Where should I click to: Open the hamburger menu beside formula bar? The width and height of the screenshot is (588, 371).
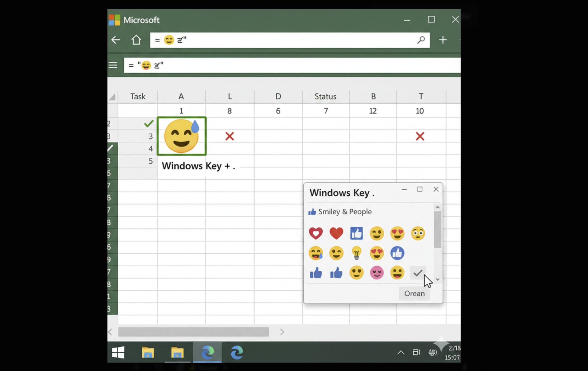[x=113, y=65]
